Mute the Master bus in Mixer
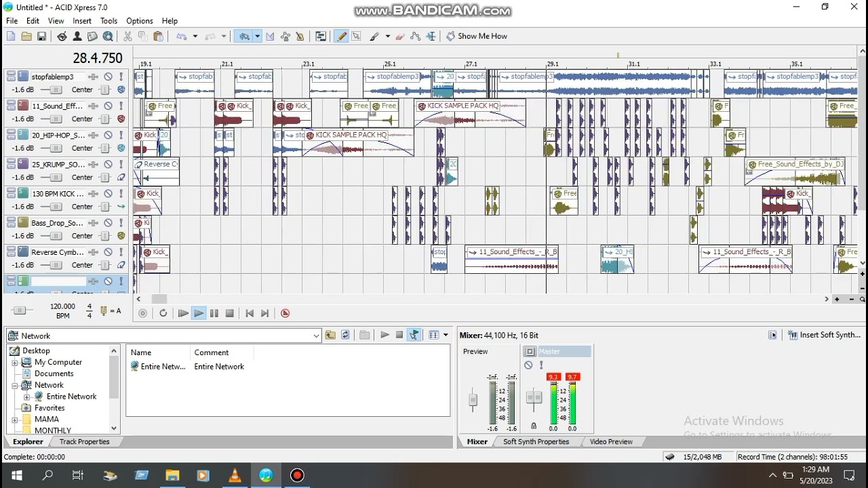 point(528,365)
